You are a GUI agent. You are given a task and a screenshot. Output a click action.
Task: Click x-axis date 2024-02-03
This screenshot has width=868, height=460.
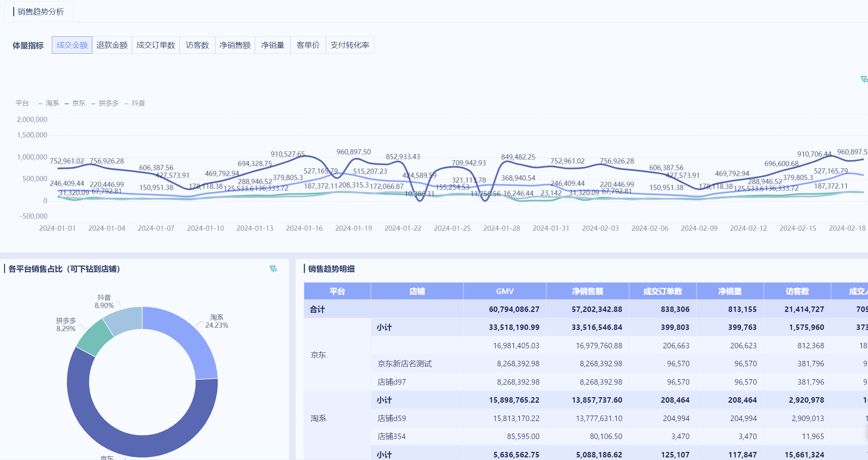coord(600,228)
